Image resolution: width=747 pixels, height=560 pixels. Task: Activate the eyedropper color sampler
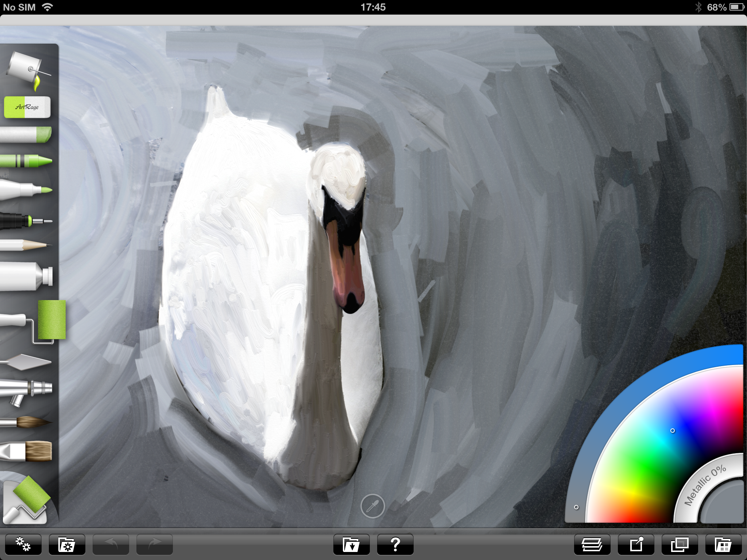(372, 506)
